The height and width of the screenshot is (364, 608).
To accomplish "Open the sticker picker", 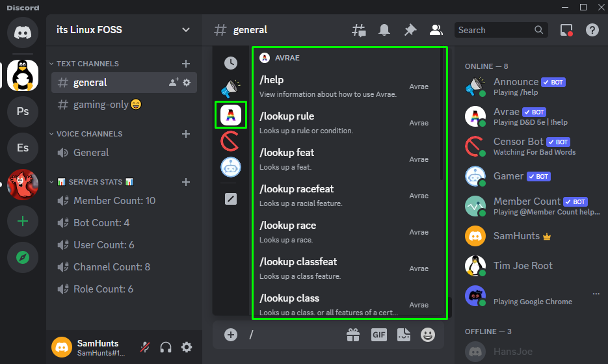I will [x=404, y=335].
